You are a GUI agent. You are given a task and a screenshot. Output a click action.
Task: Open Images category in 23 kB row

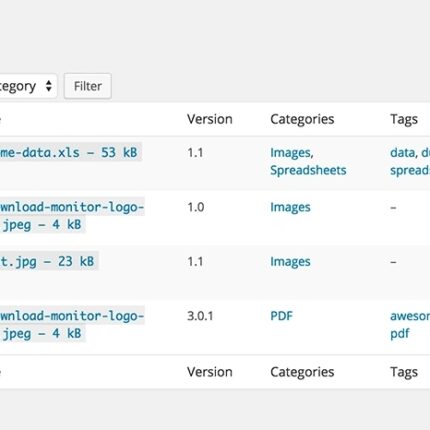290,262
